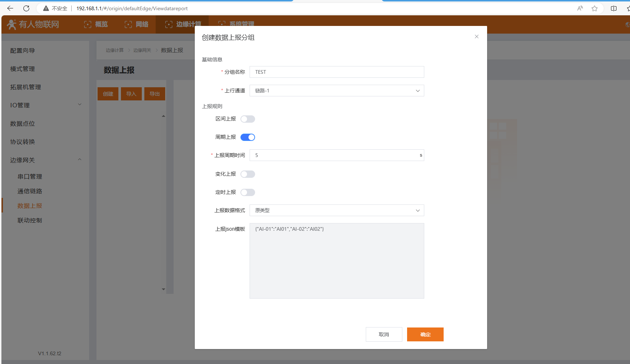Expand the IO管理 sidebar menu
630x364 pixels.
pyautogui.click(x=80, y=105)
